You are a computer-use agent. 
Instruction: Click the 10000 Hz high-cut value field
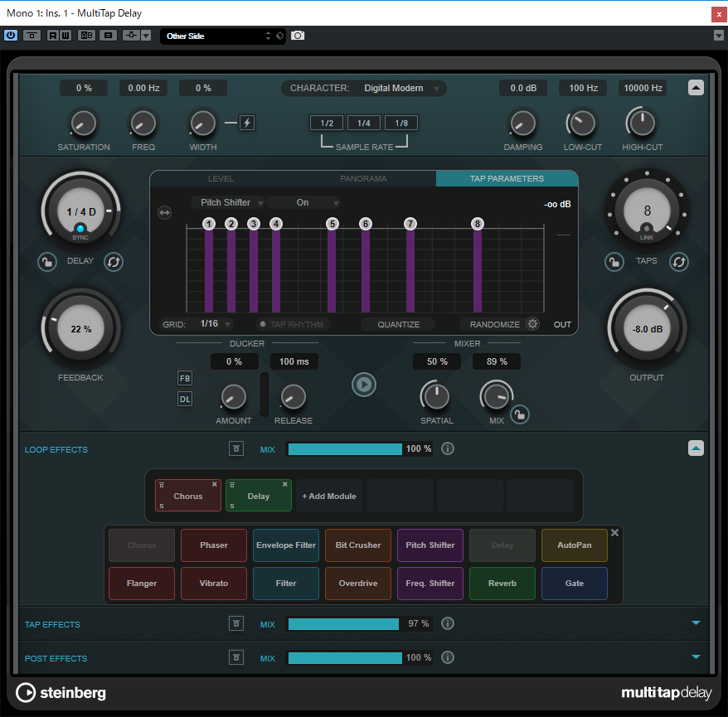pos(643,88)
